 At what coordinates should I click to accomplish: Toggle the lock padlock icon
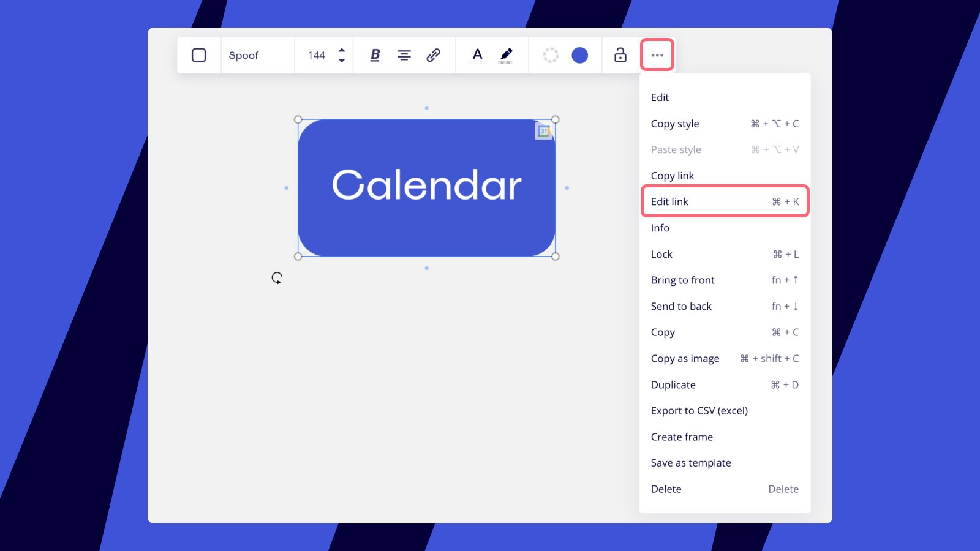[x=620, y=56]
